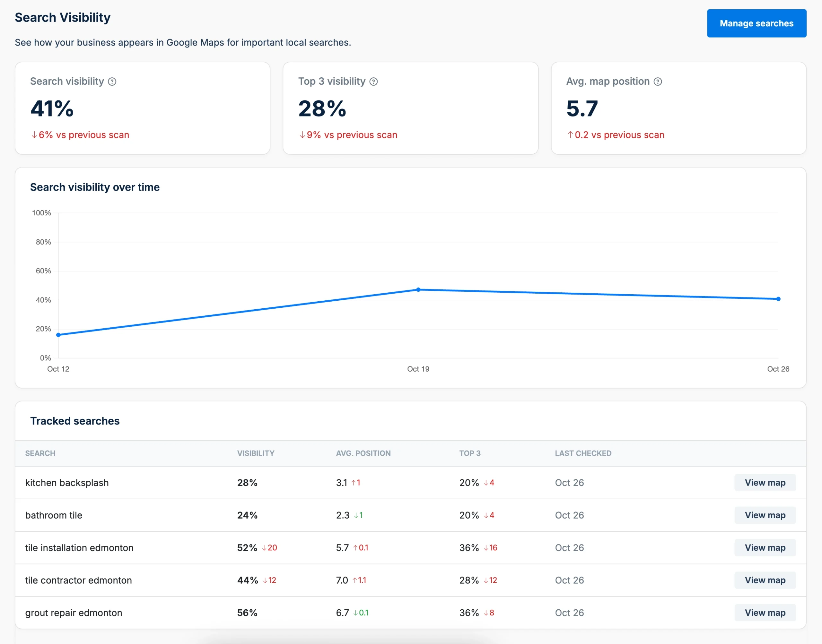This screenshot has height=644, width=822.
Task: Click the 56% visibility for grout repair edmonton
Action: pos(247,613)
